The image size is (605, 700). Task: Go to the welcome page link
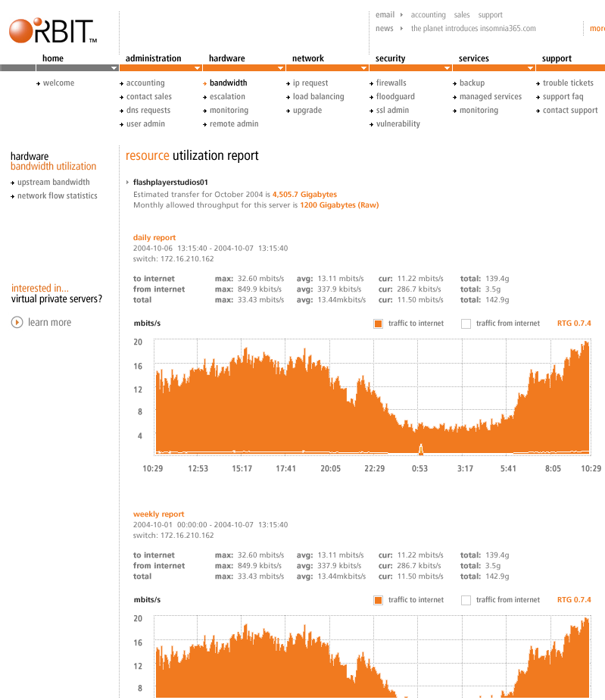tap(58, 83)
